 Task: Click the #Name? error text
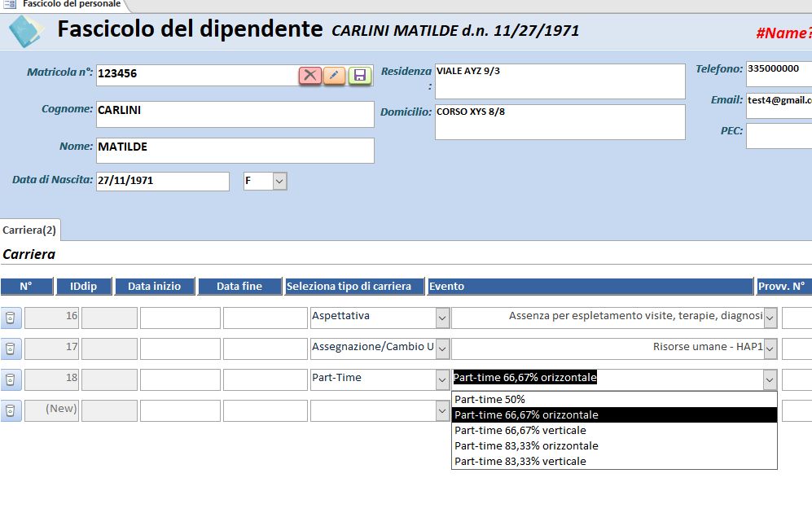(784, 33)
